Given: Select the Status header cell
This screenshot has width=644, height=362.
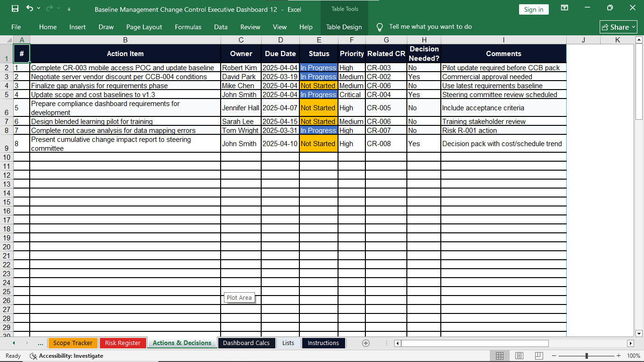Looking at the screenshot, I should click(319, 54).
